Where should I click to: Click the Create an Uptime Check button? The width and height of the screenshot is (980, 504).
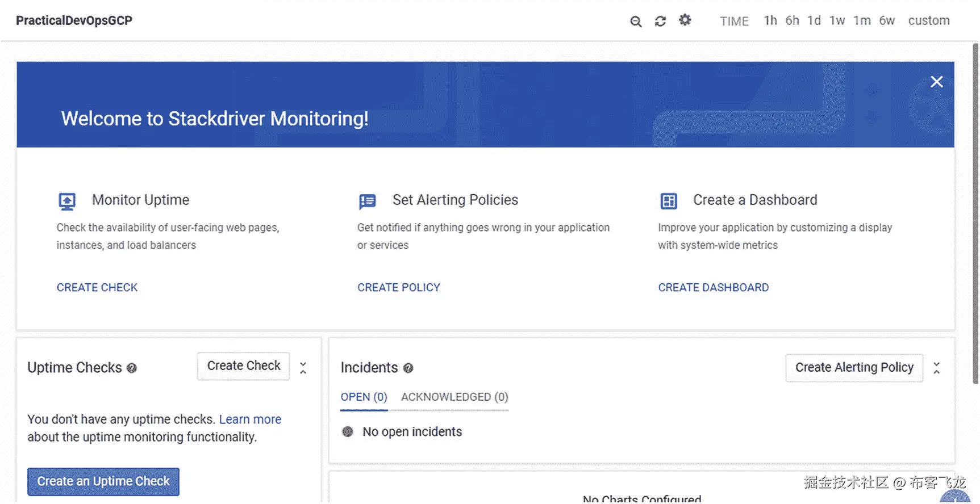[x=103, y=482]
